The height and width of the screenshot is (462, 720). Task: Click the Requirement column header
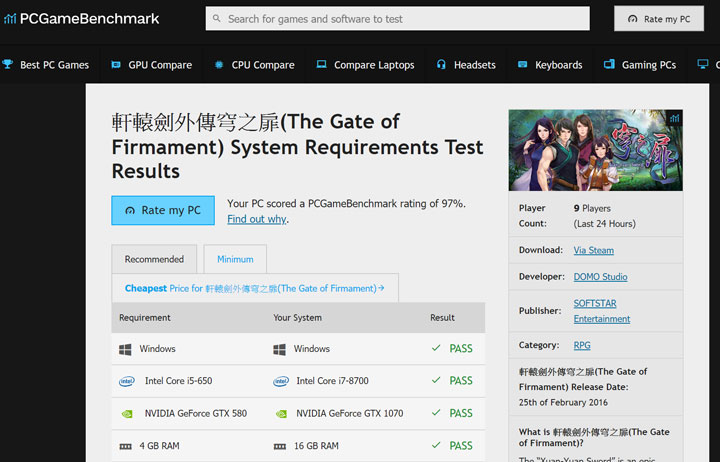[145, 318]
